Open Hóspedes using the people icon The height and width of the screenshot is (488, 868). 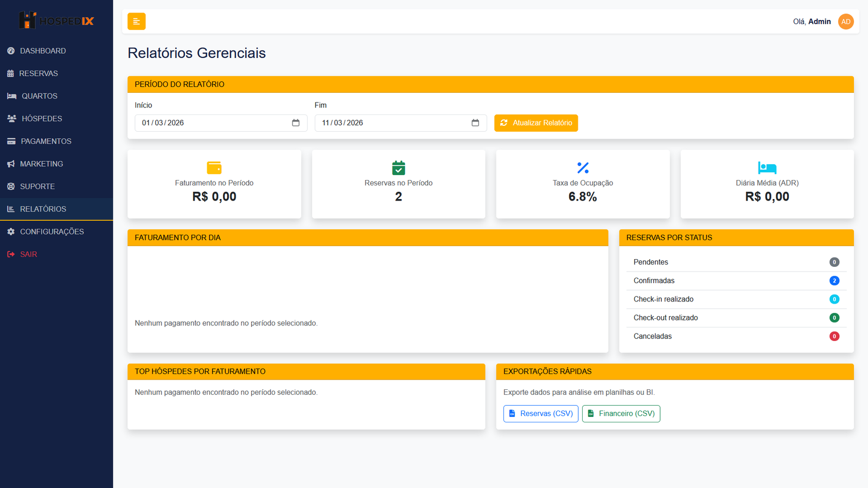pyautogui.click(x=11, y=118)
